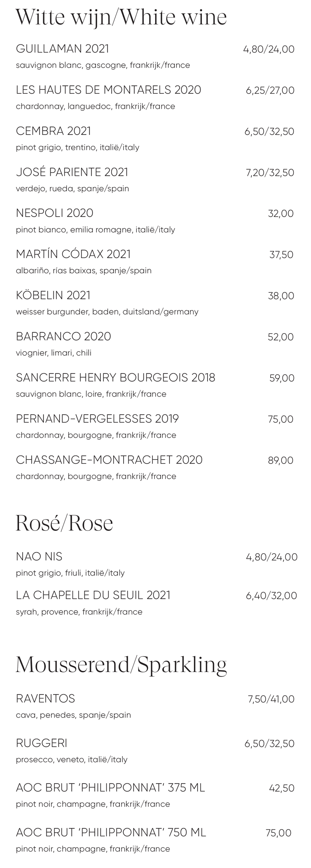Click the RUGGERI prosecco item
This screenshot has width=311, height=868.
click(42, 743)
